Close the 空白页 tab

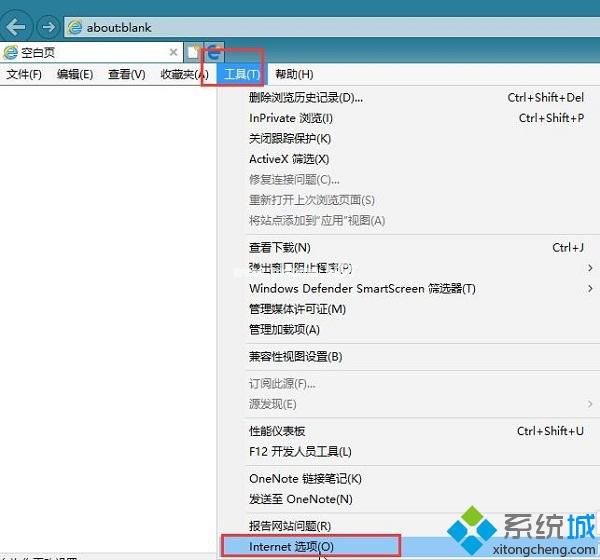click(173, 52)
